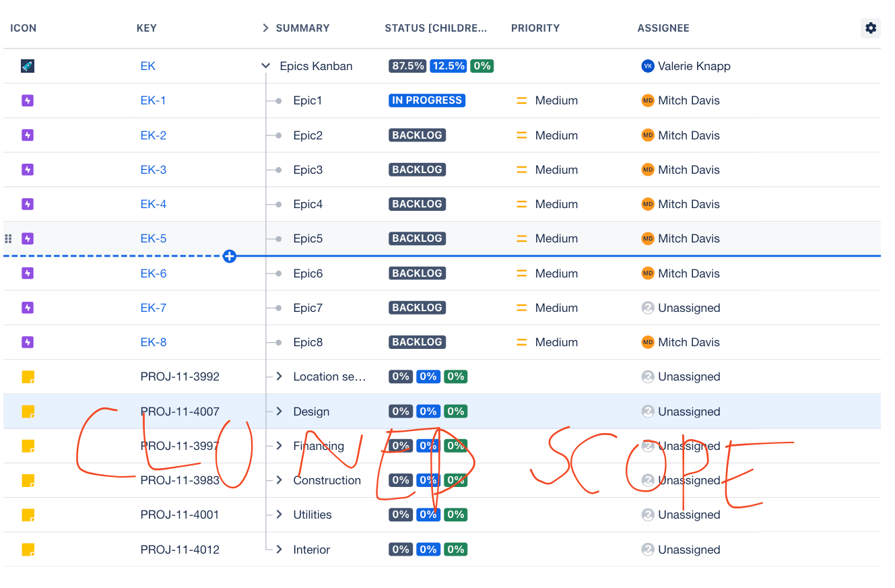The width and height of the screenshot is (895, 588).
Task: Expand the Design issue to show children
Action: 277,411
